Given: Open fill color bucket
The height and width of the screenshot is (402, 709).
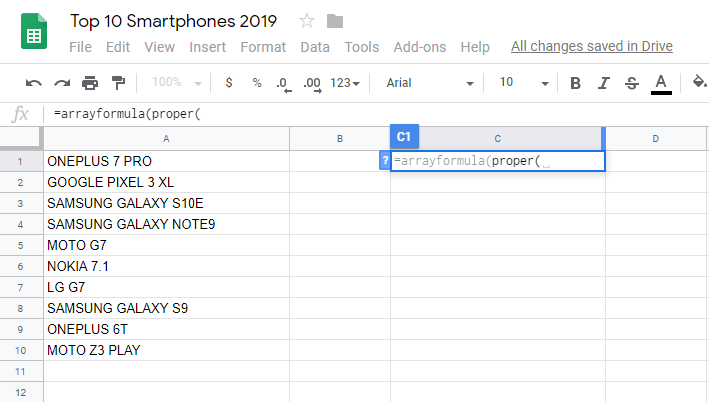Looking at the screenshot, I should (699, 82).
